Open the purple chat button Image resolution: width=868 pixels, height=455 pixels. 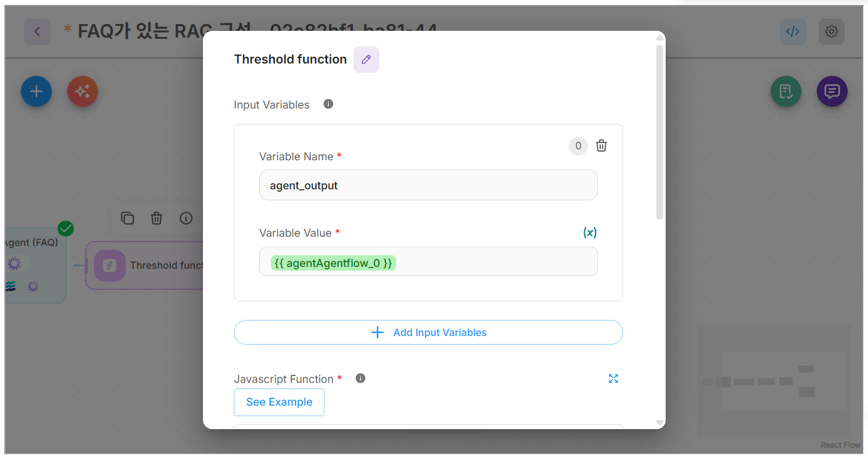pos(832,92)
